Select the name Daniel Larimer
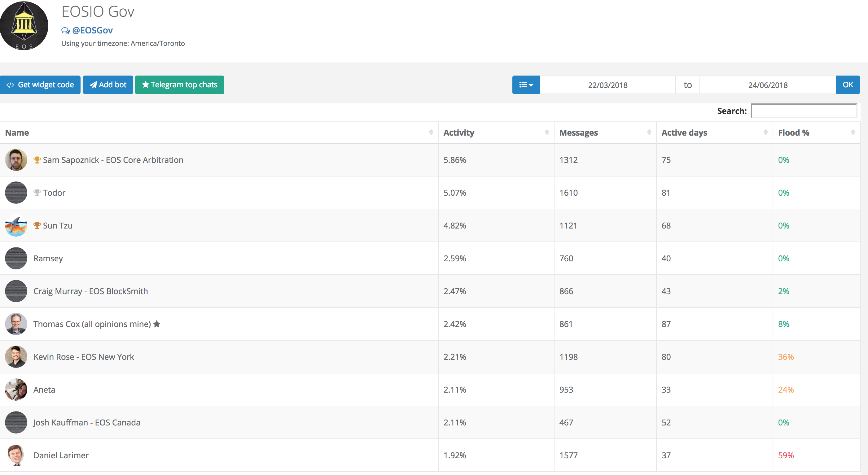868x475 pixels. point(61,455)
